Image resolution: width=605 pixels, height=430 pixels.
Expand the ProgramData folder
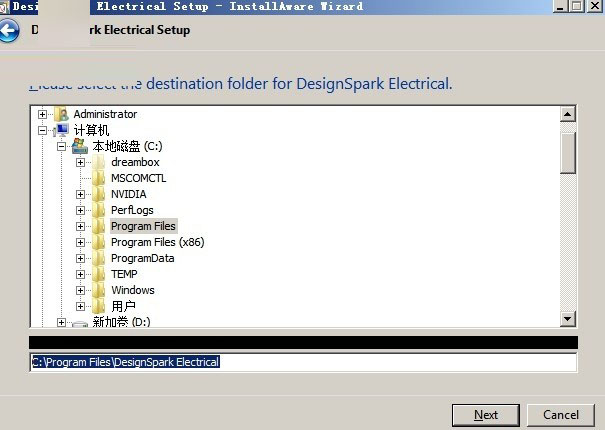(80, 259)
